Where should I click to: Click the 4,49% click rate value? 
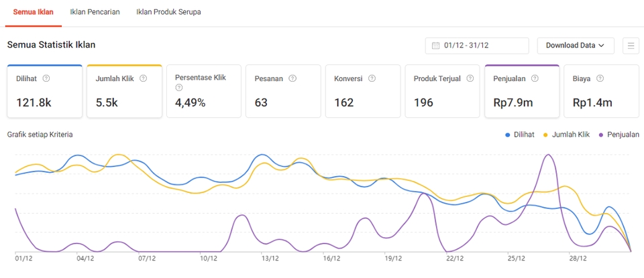pyautogui.click(x=190, y=102)
